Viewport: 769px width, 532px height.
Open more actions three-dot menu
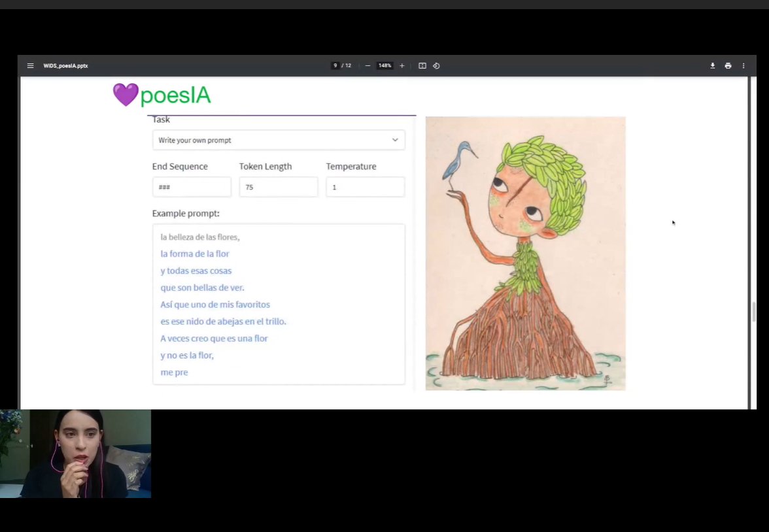coord(743,66)
